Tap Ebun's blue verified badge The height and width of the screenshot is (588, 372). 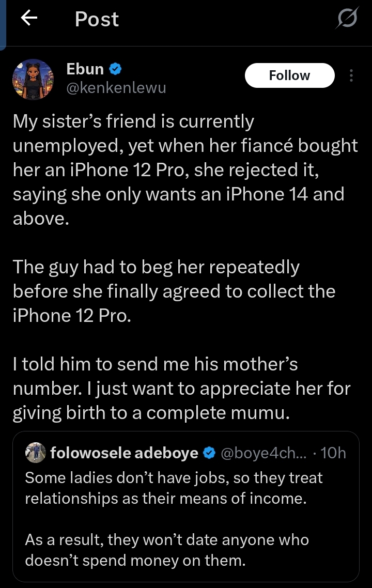[116, 69]
